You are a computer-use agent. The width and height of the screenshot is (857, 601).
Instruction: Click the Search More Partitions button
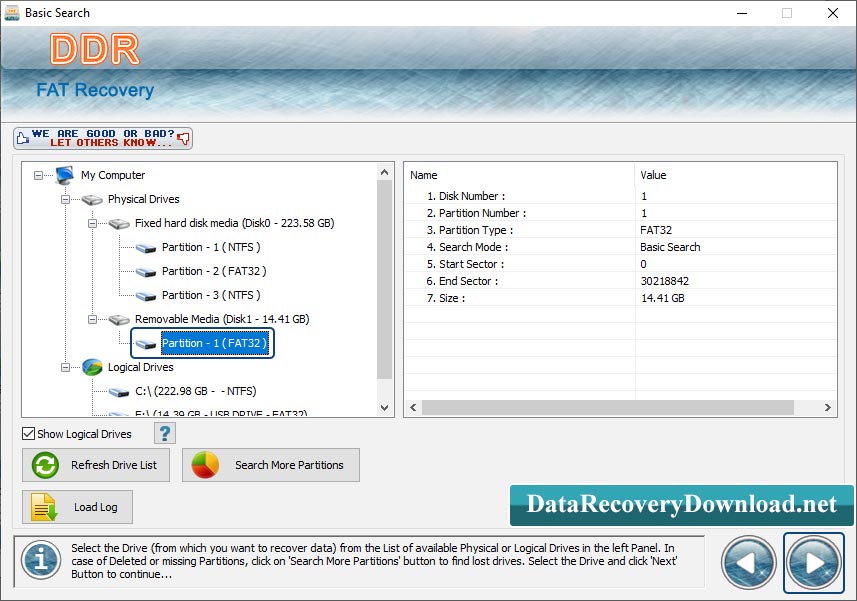tap(271, 465)
